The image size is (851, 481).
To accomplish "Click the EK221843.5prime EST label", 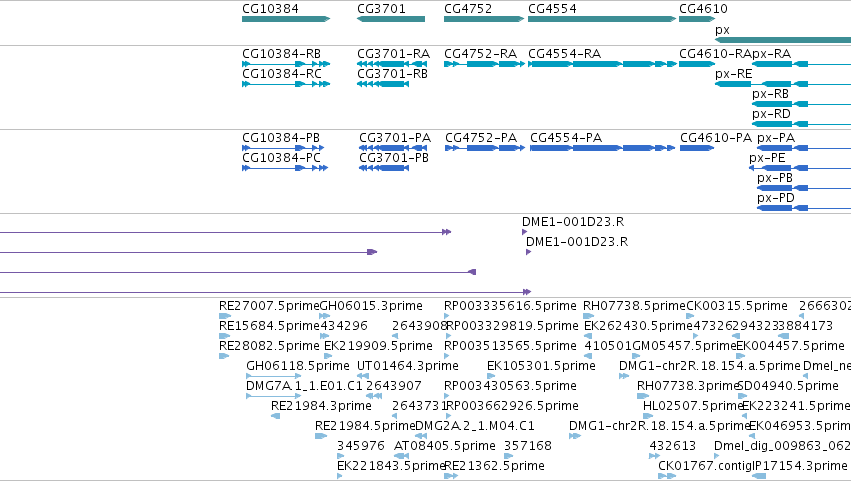I will tap(391, 467).
